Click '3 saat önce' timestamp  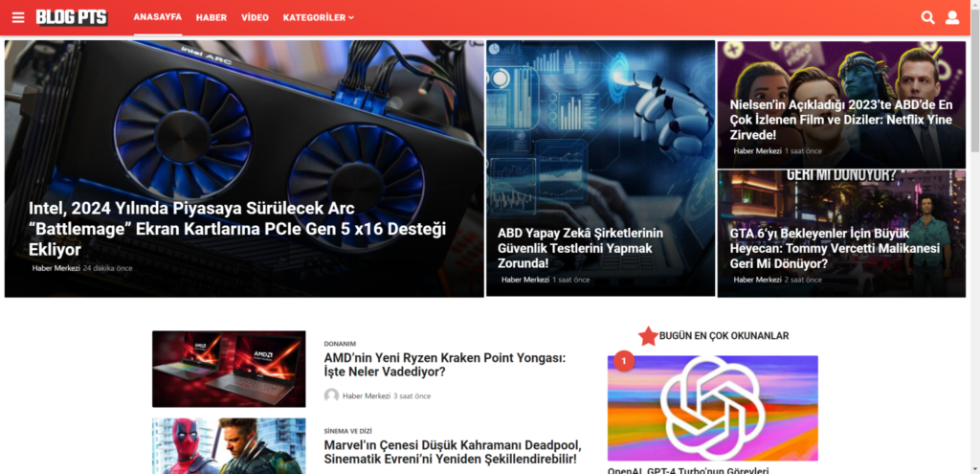[x=412, y=395]
